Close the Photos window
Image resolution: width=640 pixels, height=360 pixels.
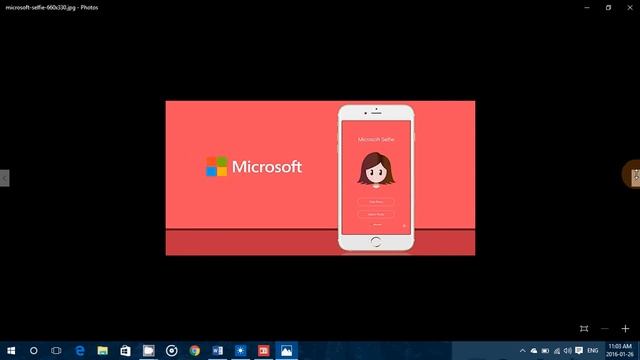click(630, 7)
